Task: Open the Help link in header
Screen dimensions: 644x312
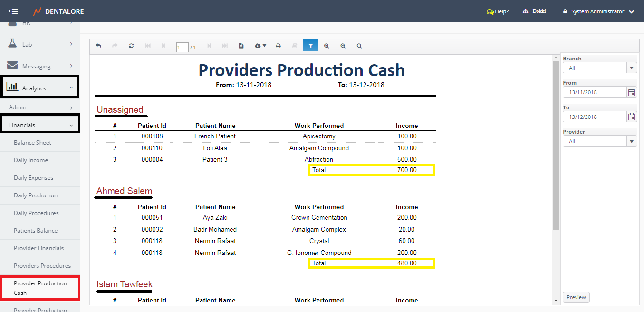Action: 498,11
